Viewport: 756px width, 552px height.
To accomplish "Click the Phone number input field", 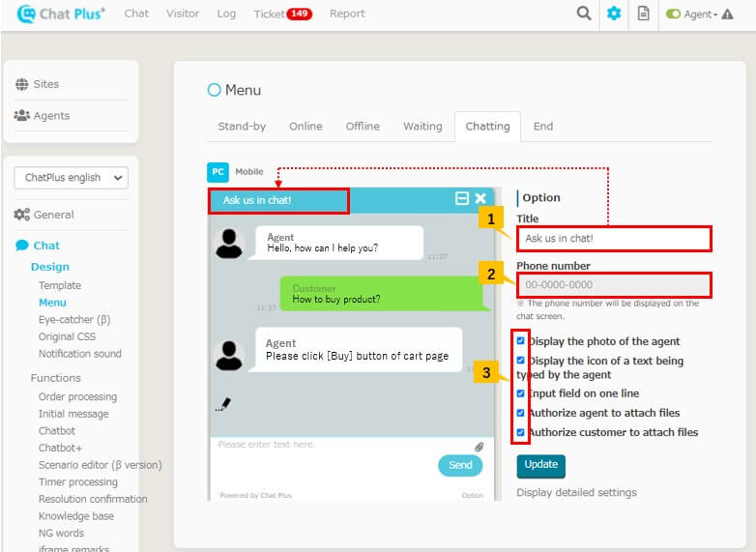I will coord(614,285).
